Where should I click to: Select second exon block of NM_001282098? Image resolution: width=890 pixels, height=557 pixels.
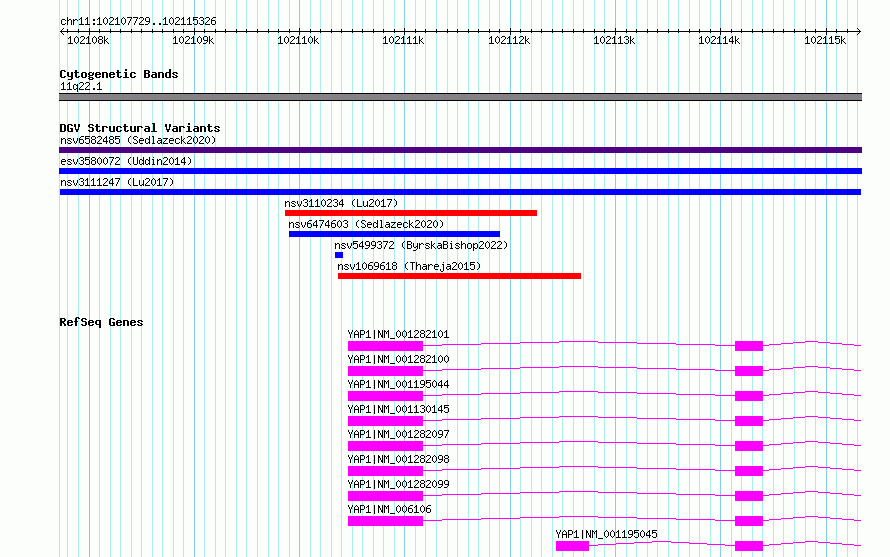point(749,471)
